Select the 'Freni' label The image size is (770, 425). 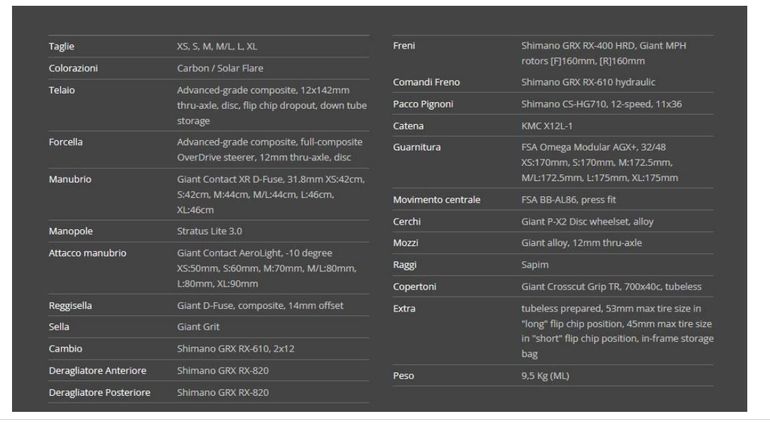coord(404,46)
